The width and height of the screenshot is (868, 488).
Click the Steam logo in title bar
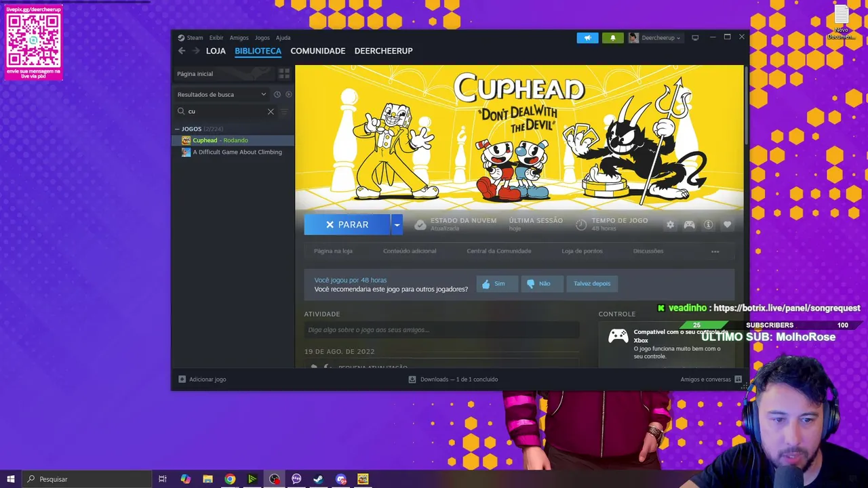[181, 38]
